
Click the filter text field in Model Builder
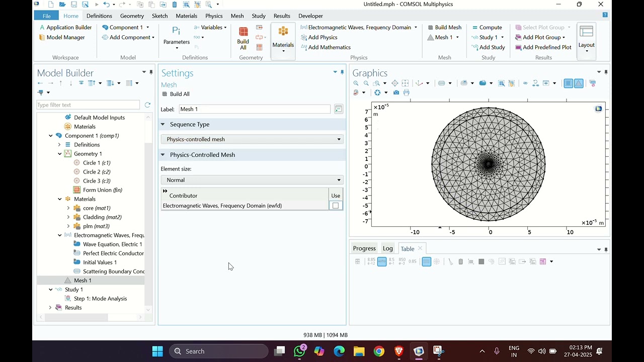(88, 105)
